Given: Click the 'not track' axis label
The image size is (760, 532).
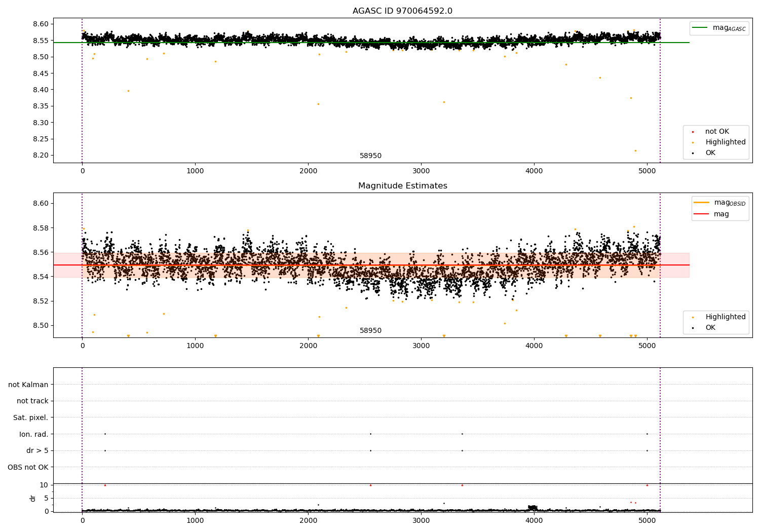Looking at the screenshot, I should click(32, 401).
